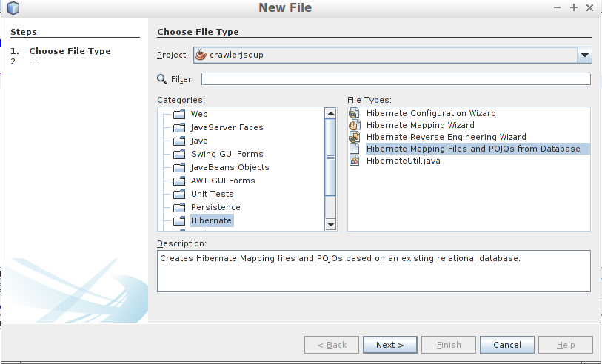This screenshot has width=602, height=364.
Task: Open the Project dropdown arrow
Action: [585, 55]
